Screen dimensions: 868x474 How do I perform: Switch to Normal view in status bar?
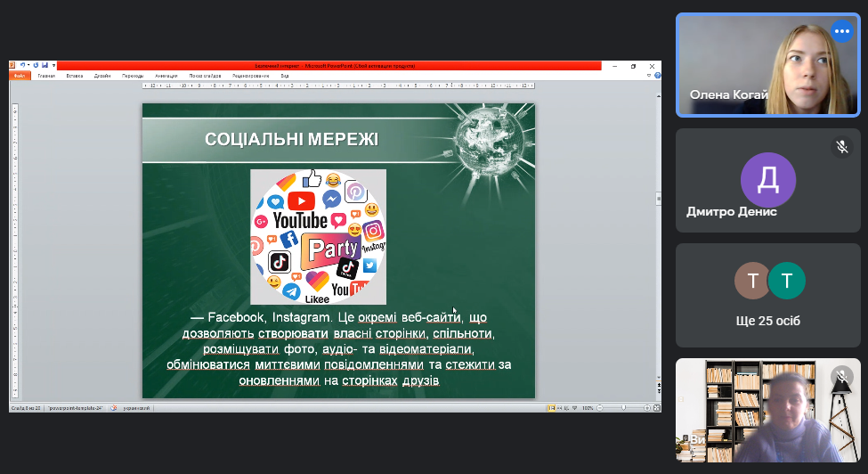(x=553, y=407)
